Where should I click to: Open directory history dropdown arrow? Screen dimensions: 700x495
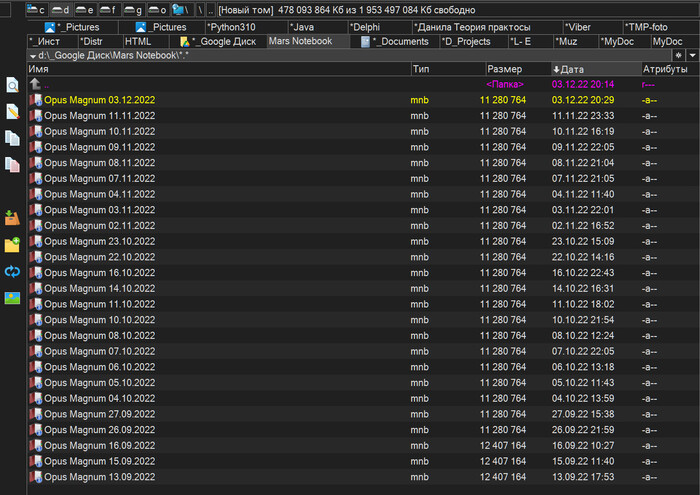point(692,55)
